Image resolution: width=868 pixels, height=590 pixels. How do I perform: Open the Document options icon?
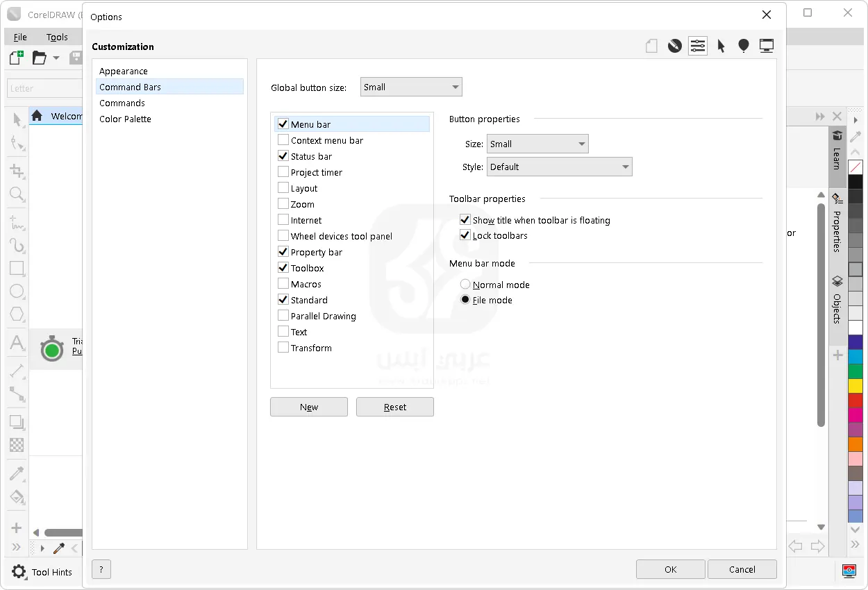(651, 47)
